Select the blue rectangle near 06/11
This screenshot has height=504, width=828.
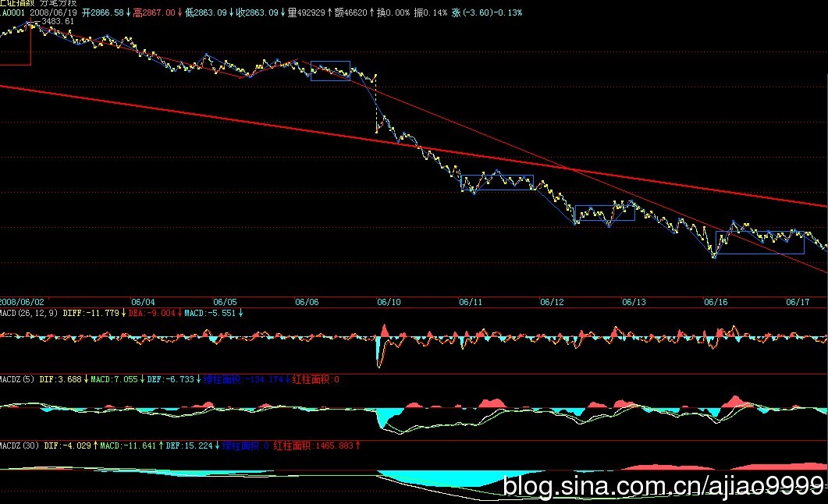[x=497, y=183]
